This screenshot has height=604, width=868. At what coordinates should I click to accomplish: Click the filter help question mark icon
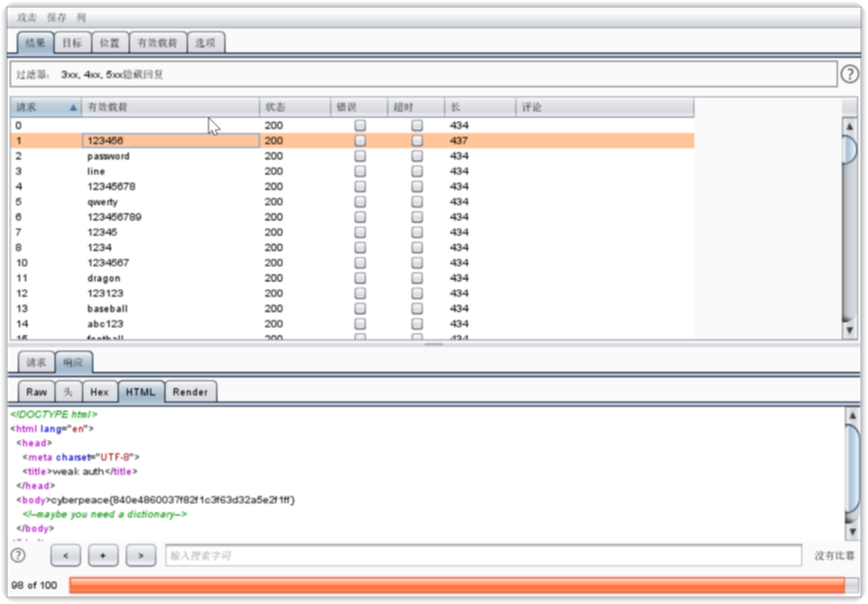[x=850, y=75]
